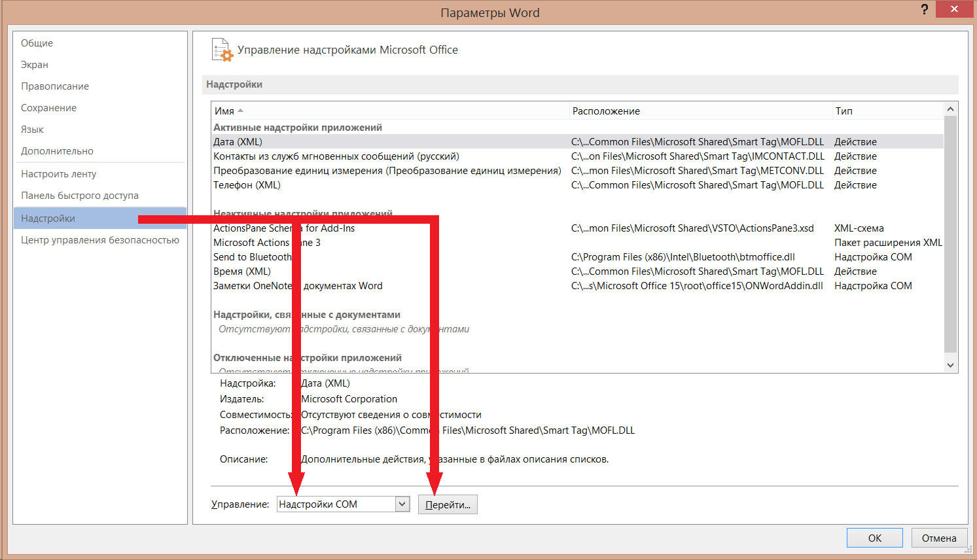Click the add-in description text
Image resolution: width=977 pixels, height=560 pixels.
pos(455,459)
